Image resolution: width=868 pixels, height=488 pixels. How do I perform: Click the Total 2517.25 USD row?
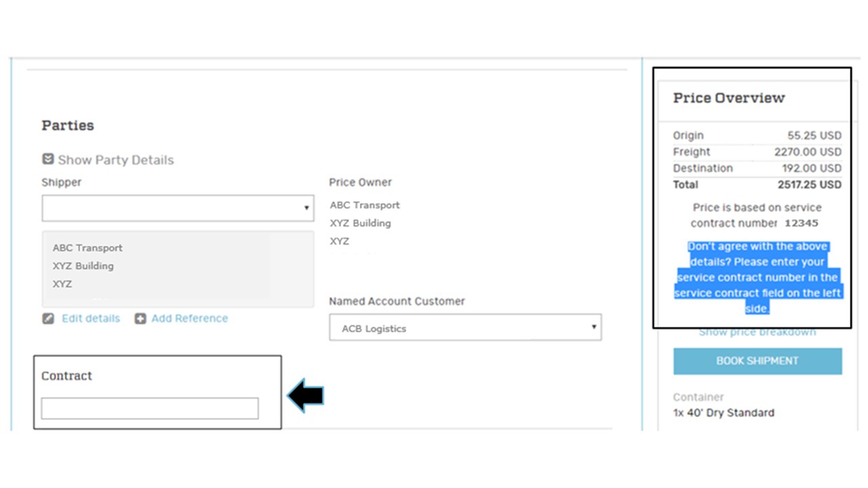pyautogui.click(x=757, y=184)
